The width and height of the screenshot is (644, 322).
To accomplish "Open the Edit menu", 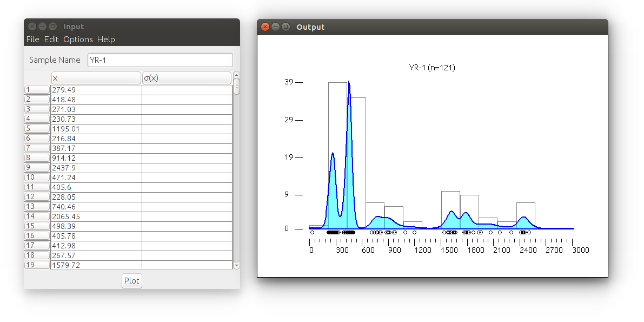I will coord(51,40).
